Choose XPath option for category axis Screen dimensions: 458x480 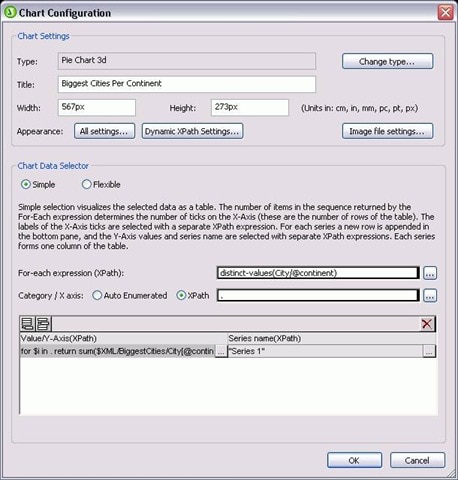[181, 295]
